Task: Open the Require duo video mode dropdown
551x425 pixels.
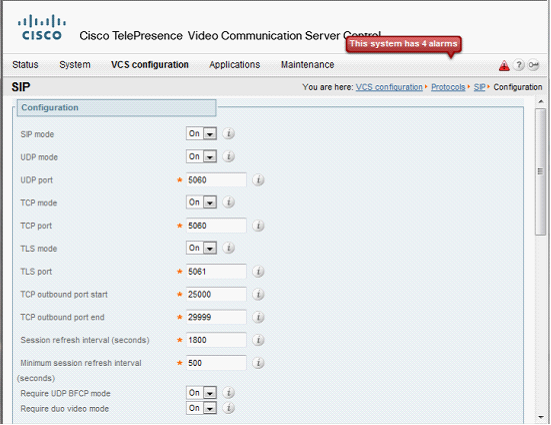Action: [201, 408]
